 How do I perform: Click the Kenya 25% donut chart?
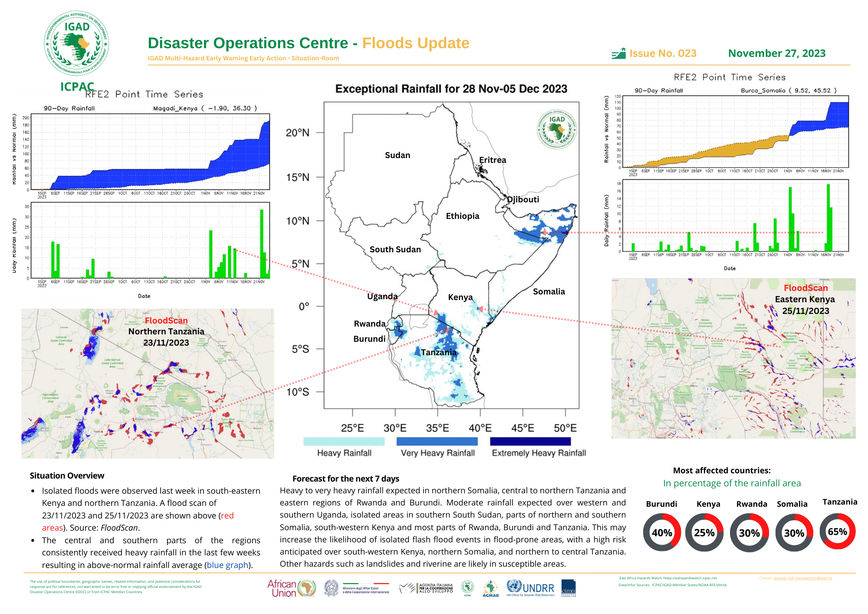click(704, 532)
